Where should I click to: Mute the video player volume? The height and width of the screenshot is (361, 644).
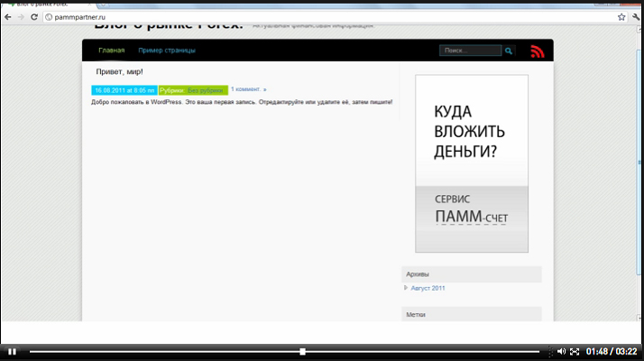[561, 351]
